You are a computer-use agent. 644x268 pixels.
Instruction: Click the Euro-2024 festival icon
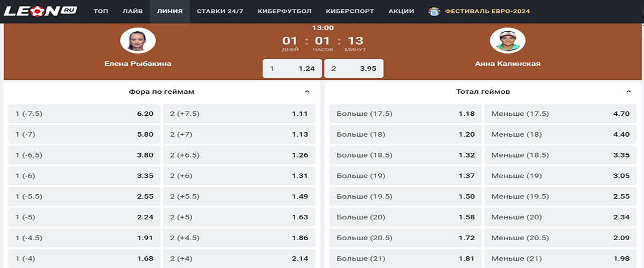434,11
